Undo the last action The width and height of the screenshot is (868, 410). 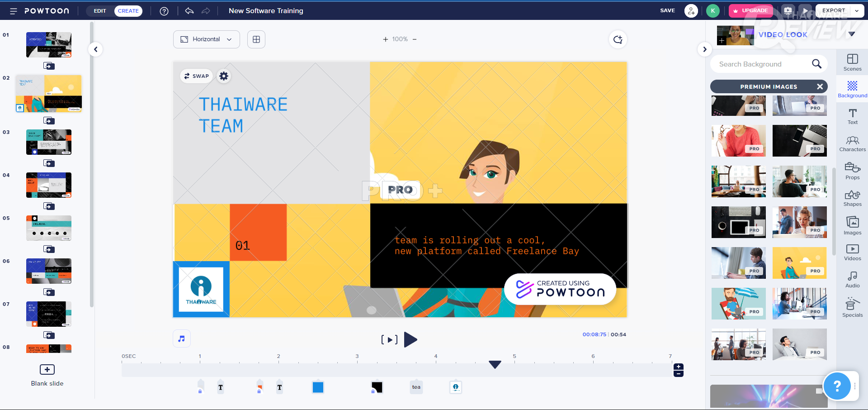pos(189,11)
